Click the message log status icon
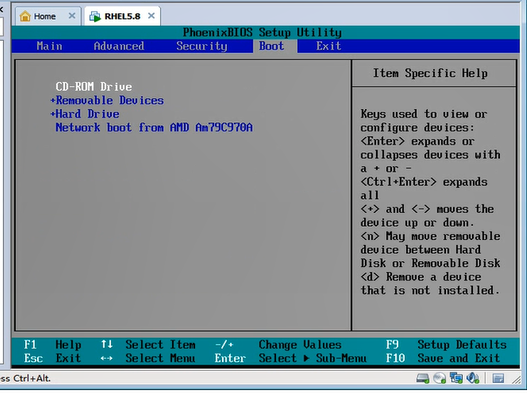This screenshot has height=393, width=527. point(498,379)
